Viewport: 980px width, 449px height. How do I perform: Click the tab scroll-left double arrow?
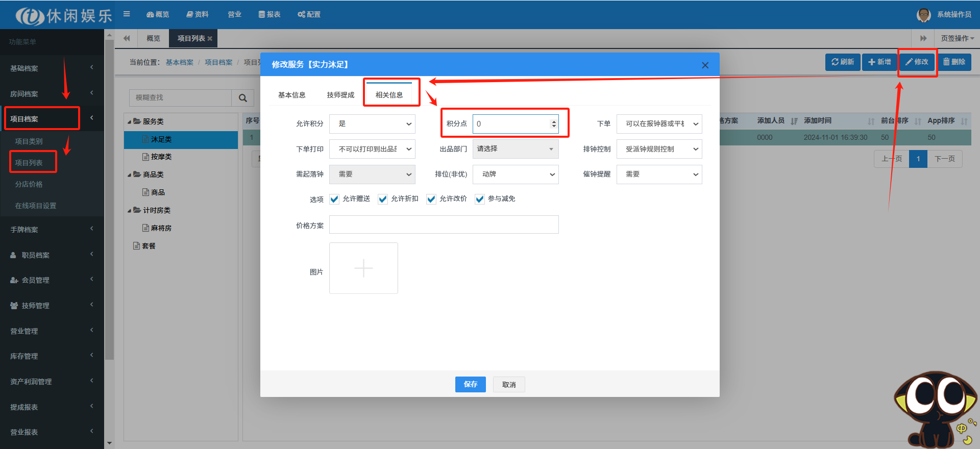click(127, 38)
